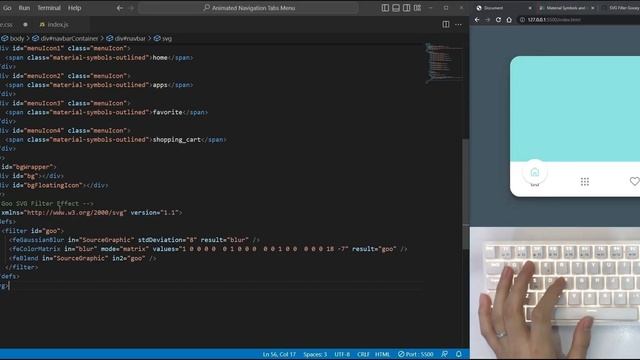Viewport: 640px width, 360px height.
Task: Click 'menuIcon1' id in code
Action: 44,48
